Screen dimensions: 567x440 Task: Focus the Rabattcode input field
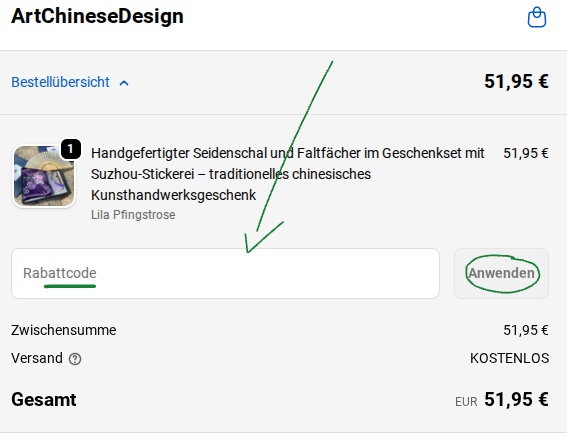(x=225, y=273)
